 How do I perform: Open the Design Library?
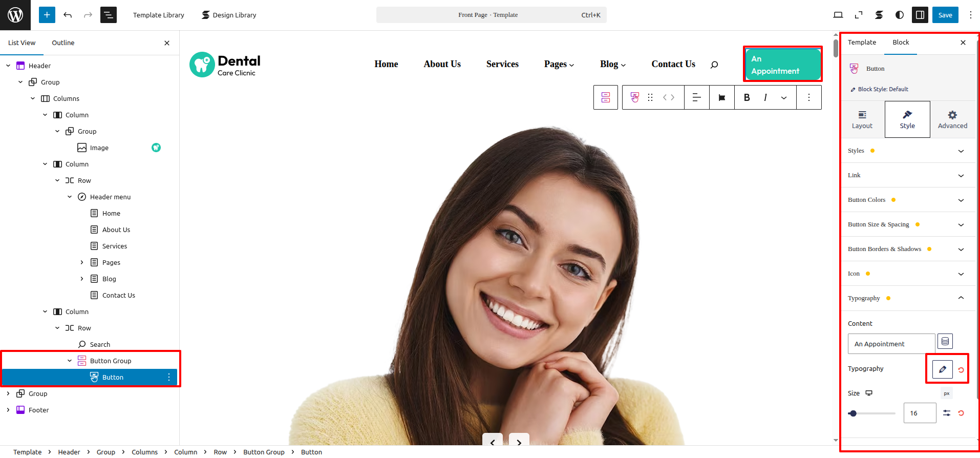(x=229, y=15)
